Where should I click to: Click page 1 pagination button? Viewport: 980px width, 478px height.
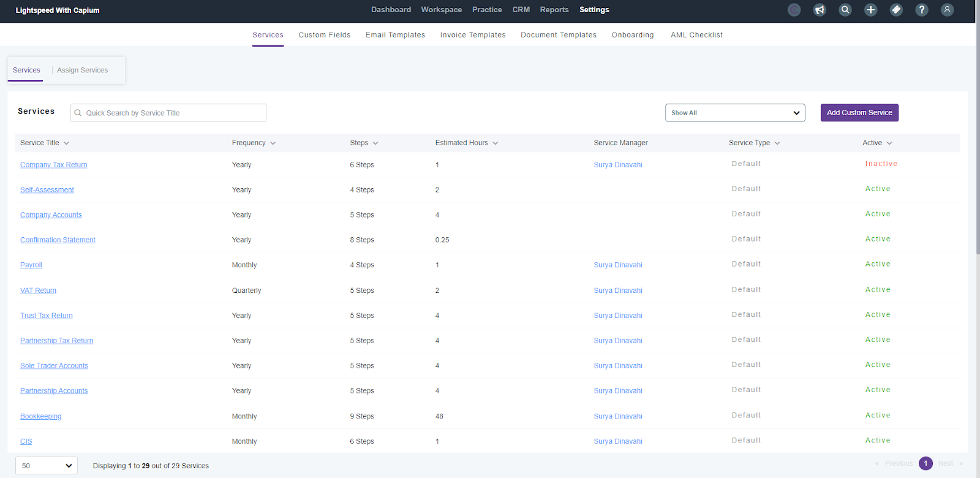[925, 463]
